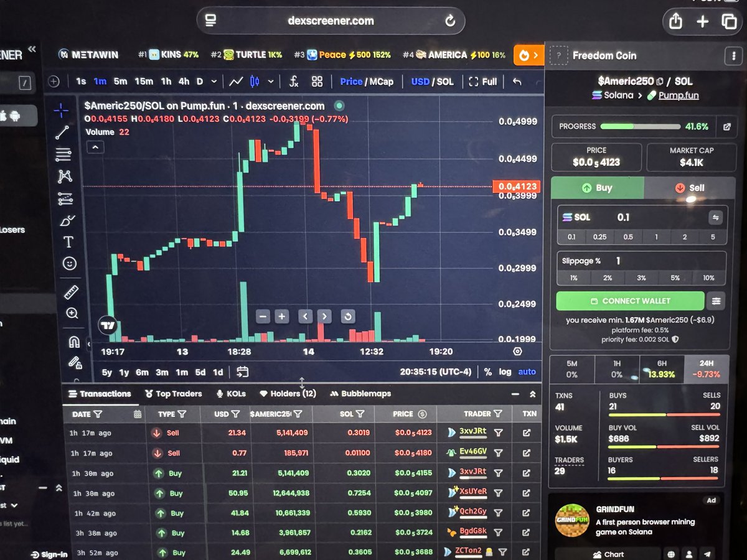Select the candlestick chart style icon
Screen dimensions: 747x560
[253, 82]
